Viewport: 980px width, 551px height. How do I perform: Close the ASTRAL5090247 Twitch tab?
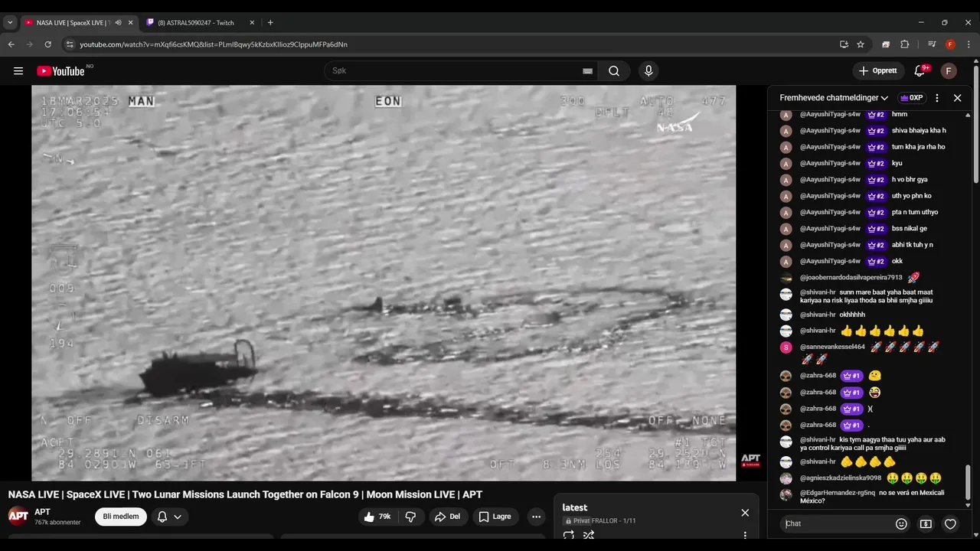pyautogui.click(x=252, y=23)
